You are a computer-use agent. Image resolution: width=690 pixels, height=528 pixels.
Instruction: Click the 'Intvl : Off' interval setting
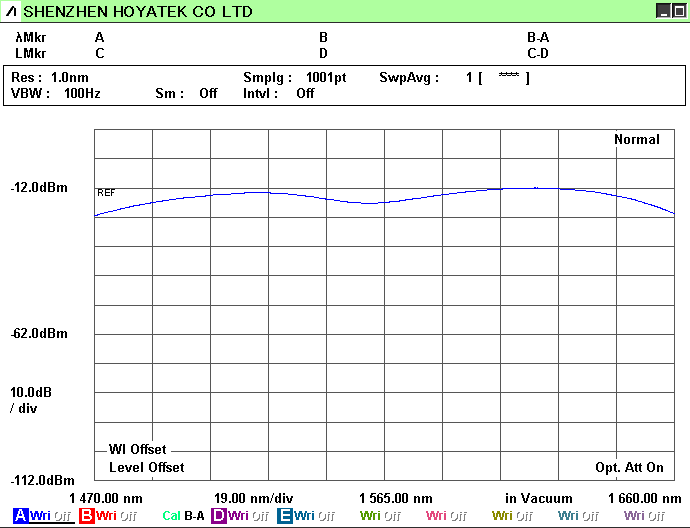279,93
